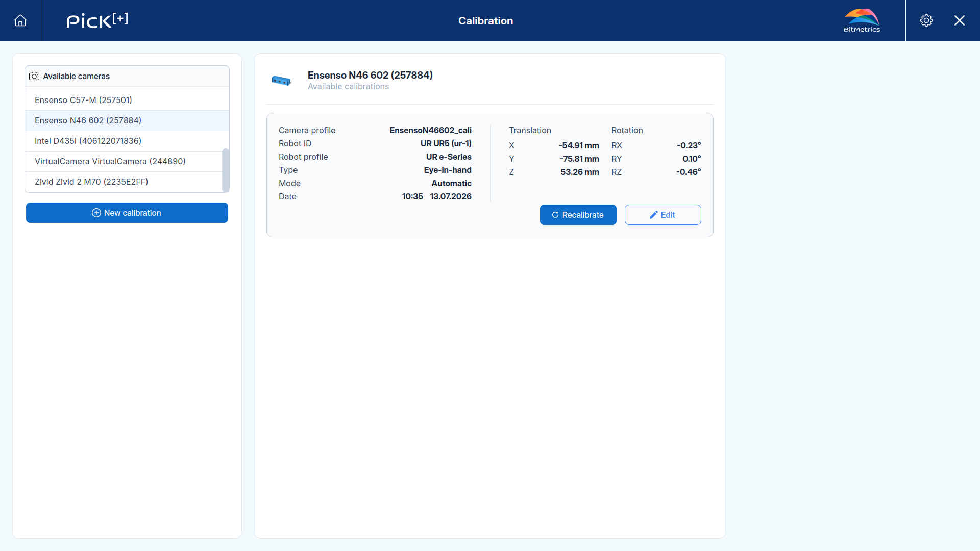The image size is (980, 551).
Task: Click the Pick[+] logo
Action: 97,20
